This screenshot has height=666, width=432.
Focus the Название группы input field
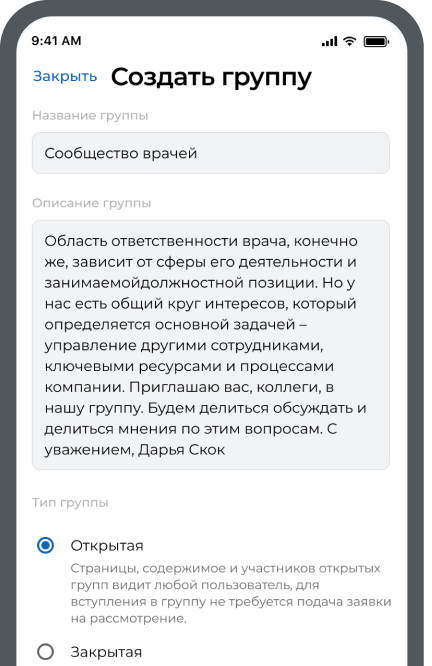[x=211, y=153]
